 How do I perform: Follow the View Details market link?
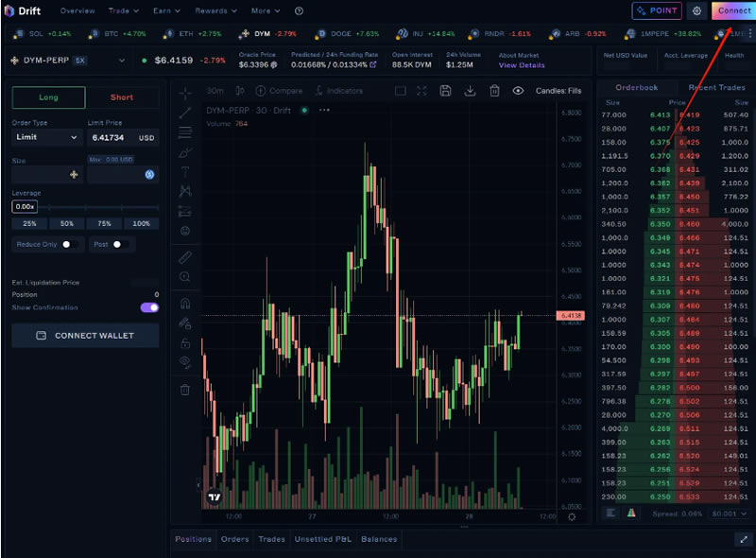pos(522,65)
